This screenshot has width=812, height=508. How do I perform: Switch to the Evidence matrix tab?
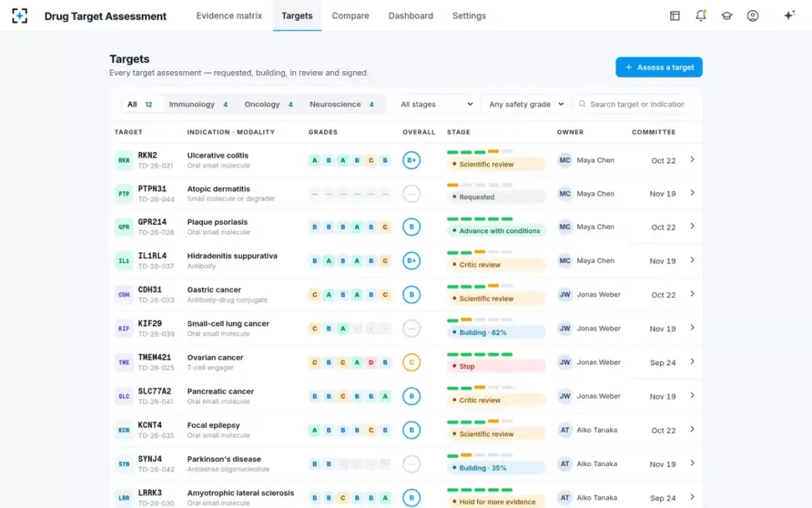click(x=229, y=16)
